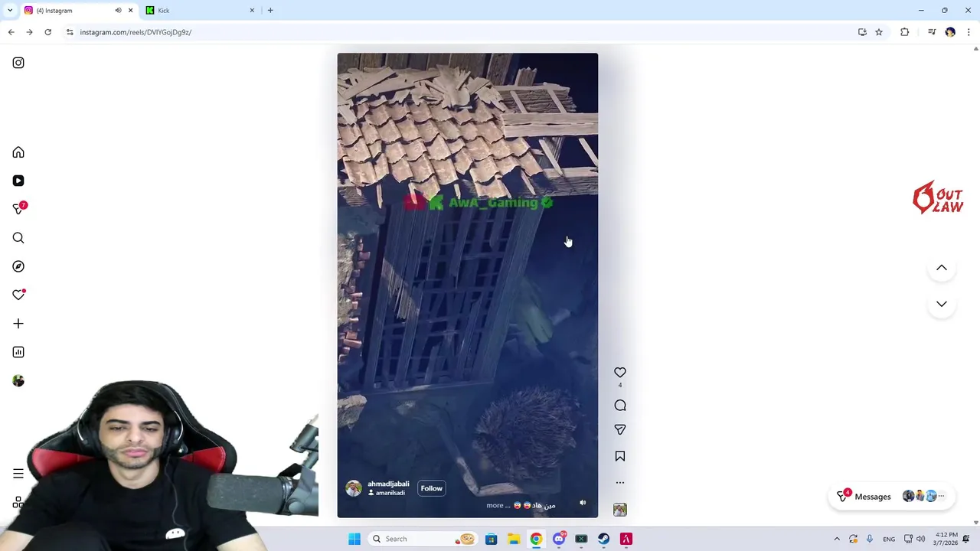Open direct messages icon with 7 badge

18,209
